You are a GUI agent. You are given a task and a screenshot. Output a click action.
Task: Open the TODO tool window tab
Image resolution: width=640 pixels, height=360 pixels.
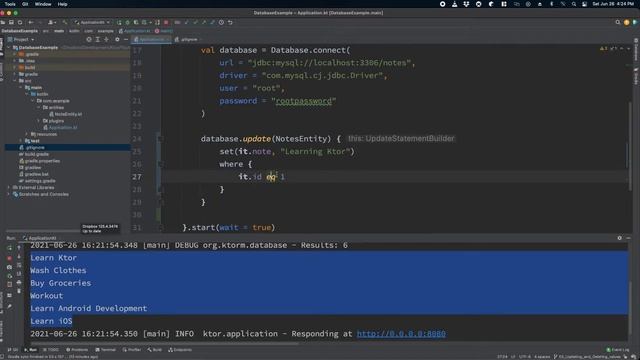point(51,350)
